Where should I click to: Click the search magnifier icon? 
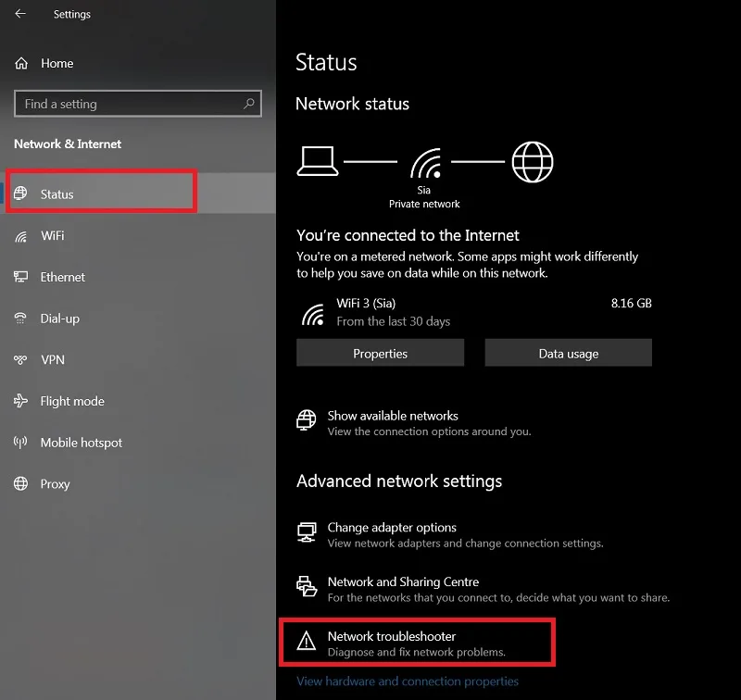click(x=248, y=104)
